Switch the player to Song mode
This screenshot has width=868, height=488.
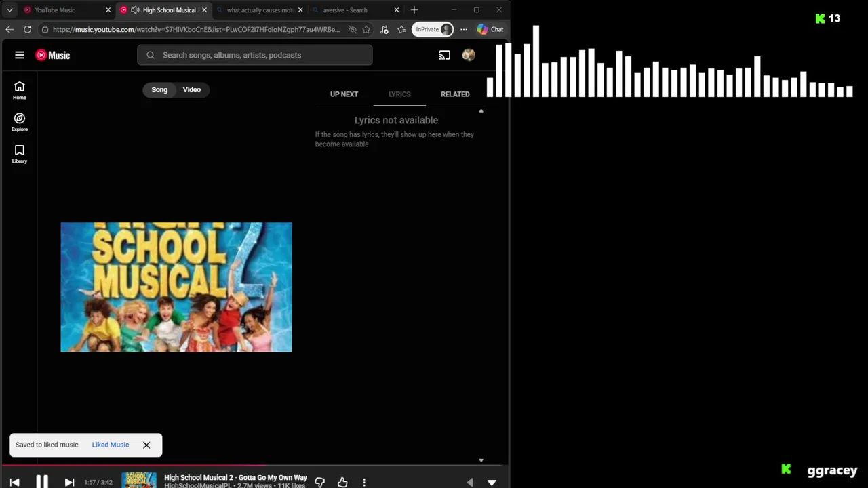[159, 89]
